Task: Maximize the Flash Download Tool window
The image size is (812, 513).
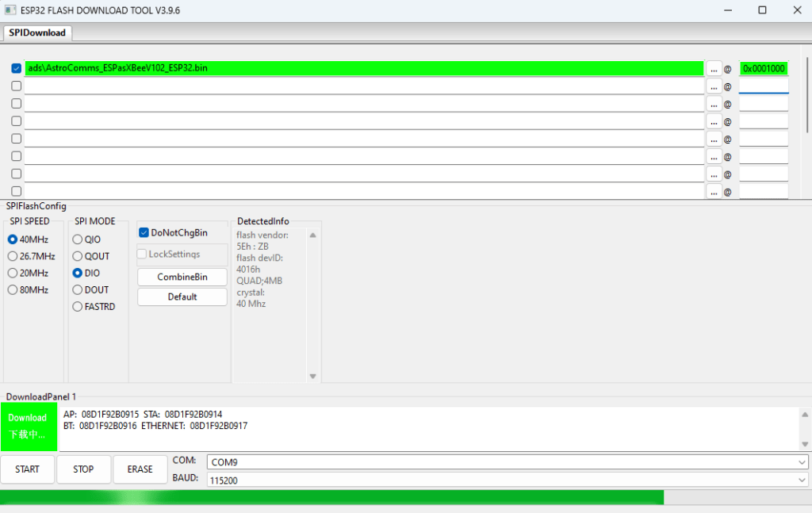Action: (x=762, y=10)
